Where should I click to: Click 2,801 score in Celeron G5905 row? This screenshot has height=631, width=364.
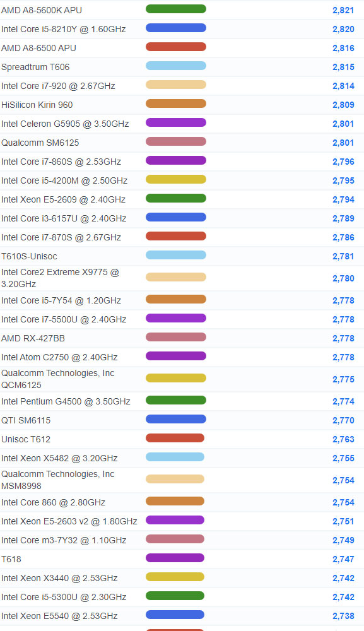[343, 124]
